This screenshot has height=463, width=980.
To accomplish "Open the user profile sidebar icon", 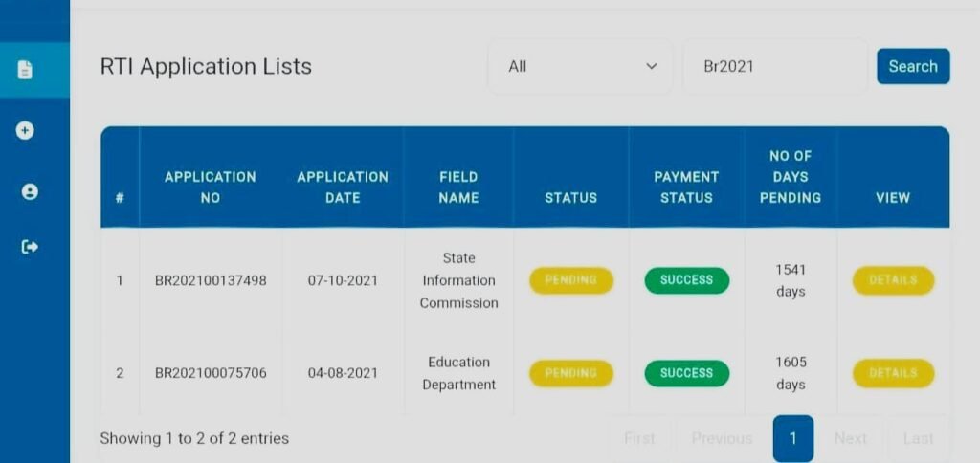I will (x=30, y=191).
